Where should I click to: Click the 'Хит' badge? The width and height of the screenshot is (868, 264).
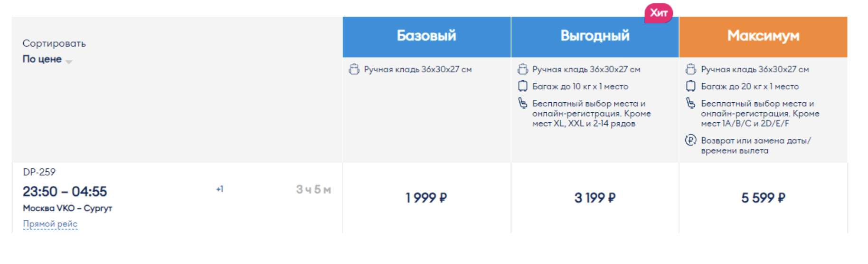pyautogui.click(x=658, y=13)
